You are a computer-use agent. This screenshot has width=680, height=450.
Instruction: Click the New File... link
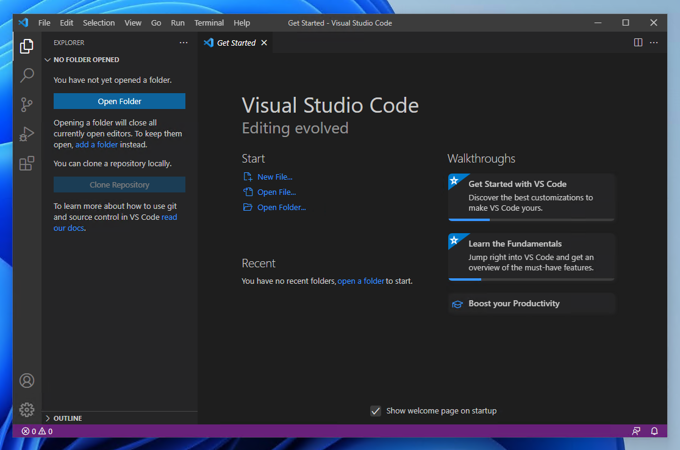(274, 177)
